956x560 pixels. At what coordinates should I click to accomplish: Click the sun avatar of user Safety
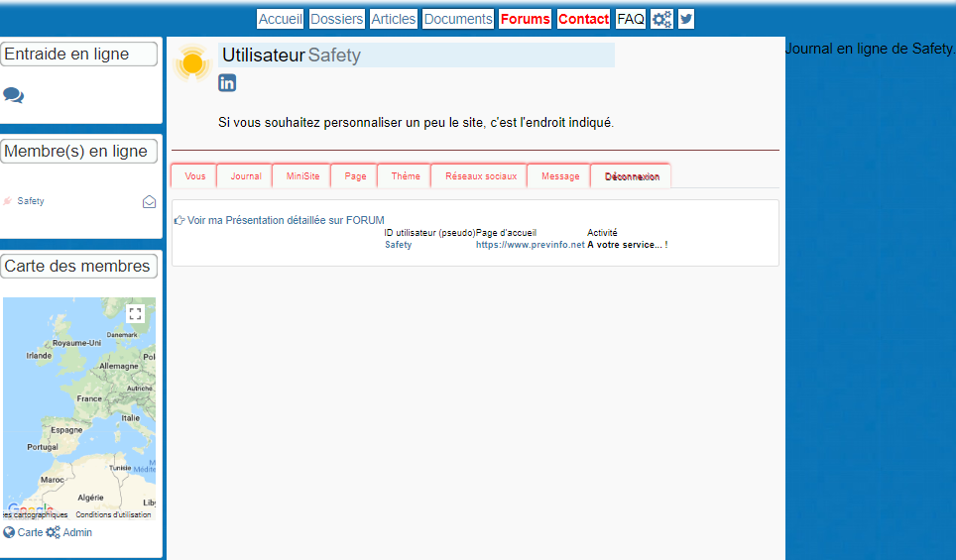192,62
